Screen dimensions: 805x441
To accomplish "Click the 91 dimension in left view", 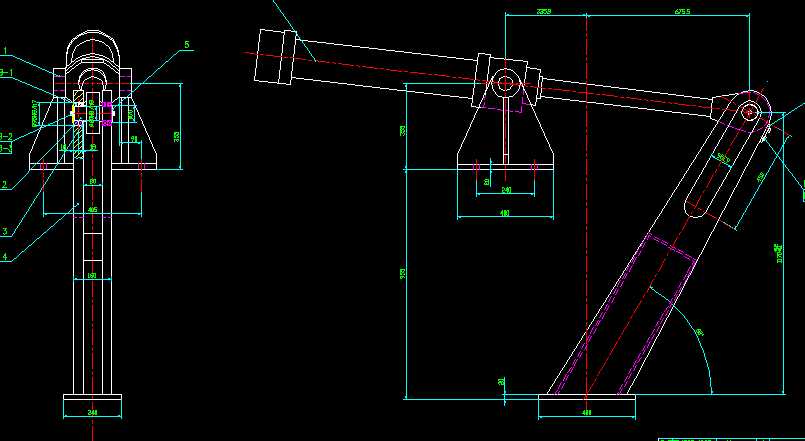I will (x=134, y=139).
